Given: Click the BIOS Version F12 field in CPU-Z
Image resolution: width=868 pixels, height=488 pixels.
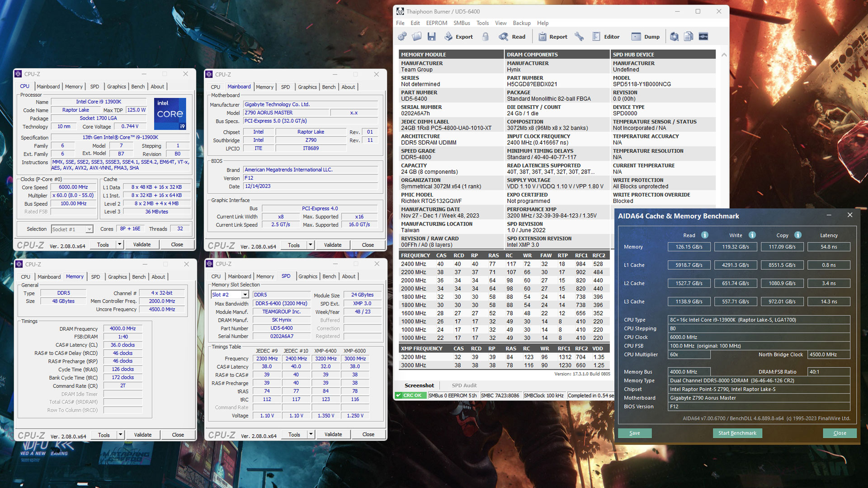Looking at the screenshot, I should pos(311,178).
